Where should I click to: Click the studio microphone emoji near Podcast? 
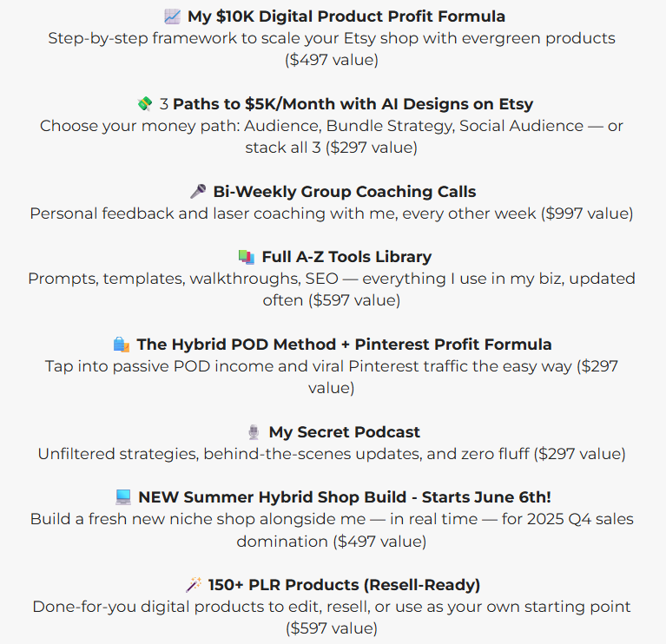254,432
